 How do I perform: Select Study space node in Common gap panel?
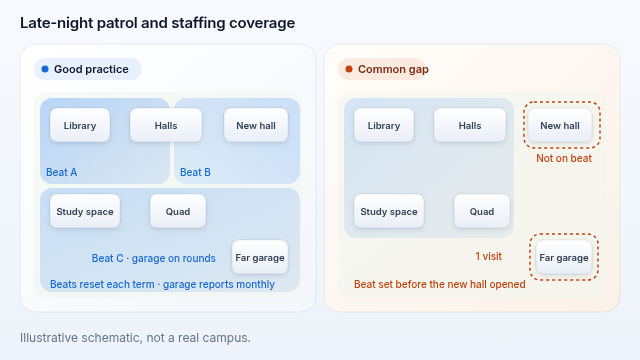[x=389, y=211]
